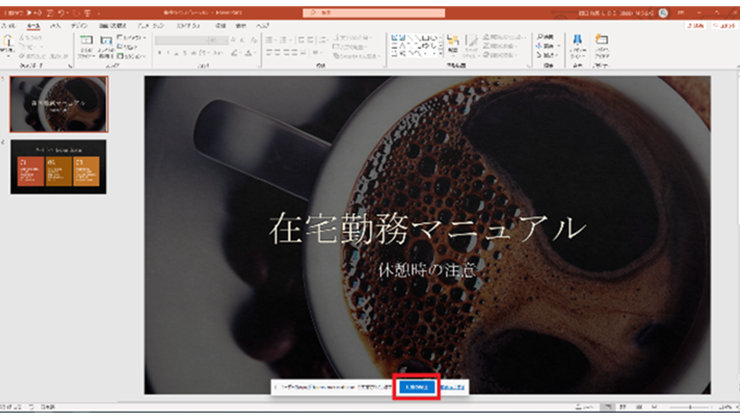Click the Format Painter brush icon
The height and width of the screenshot is (417, 740).
point(22,56)
